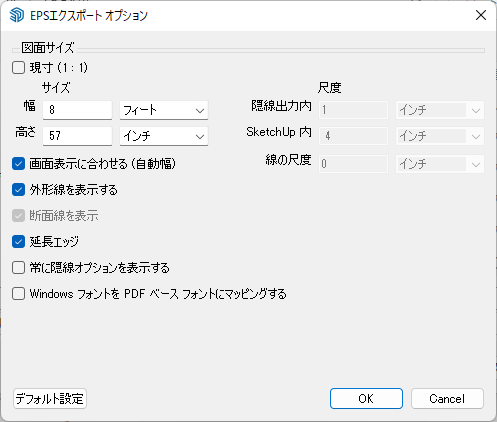497x422 pixels.
Task: Open the 線の尺度 unit dropdown
Action: pyautogui.click(x=440, y=164)
